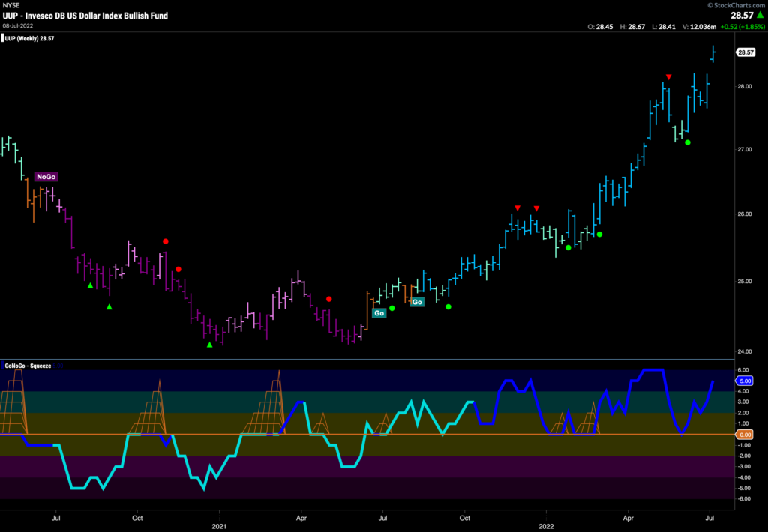Click the 2021 year label on the time axis

click(219, 527)
